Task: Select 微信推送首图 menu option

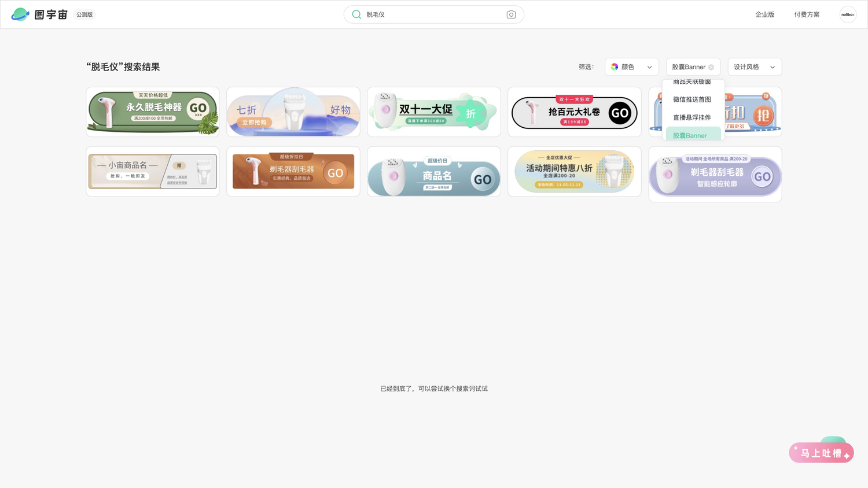Action: pyautogui.click(x=693, y=99)
